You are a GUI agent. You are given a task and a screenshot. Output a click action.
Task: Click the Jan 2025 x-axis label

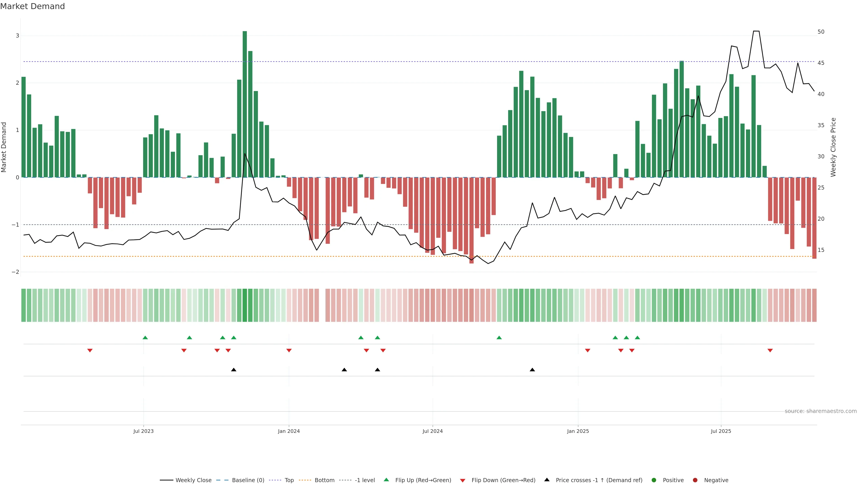point(578,431)
